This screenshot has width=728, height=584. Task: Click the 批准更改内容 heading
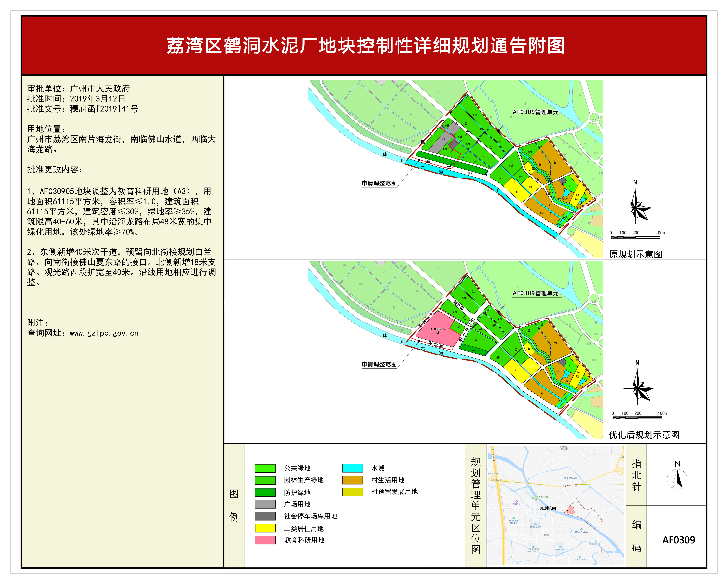click(55, 169)
